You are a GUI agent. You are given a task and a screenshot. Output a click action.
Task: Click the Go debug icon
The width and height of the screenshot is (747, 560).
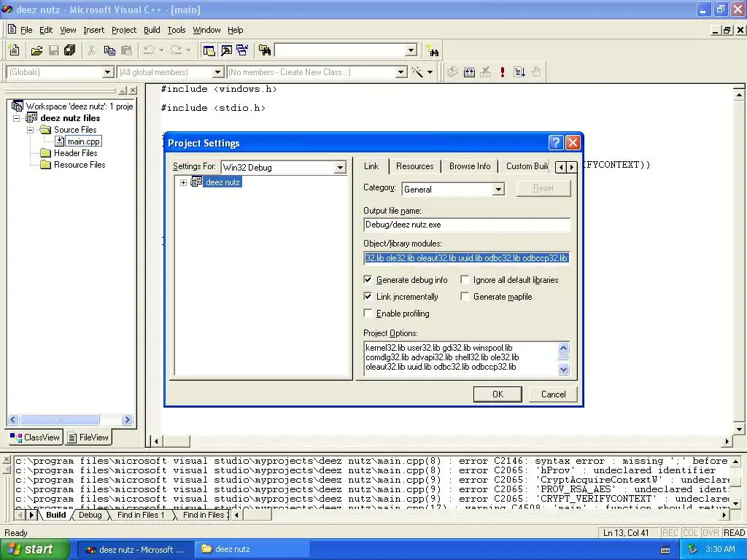(519, 72)
